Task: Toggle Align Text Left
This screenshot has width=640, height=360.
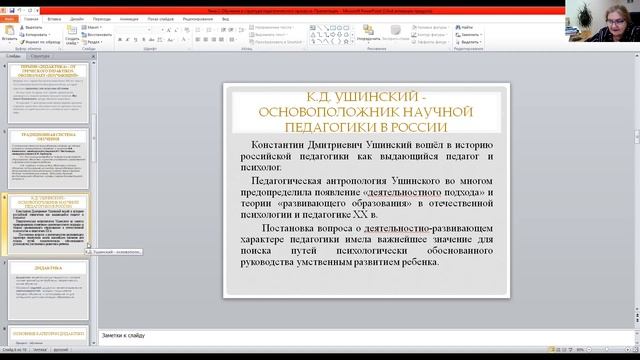Action: click(198, 40)
